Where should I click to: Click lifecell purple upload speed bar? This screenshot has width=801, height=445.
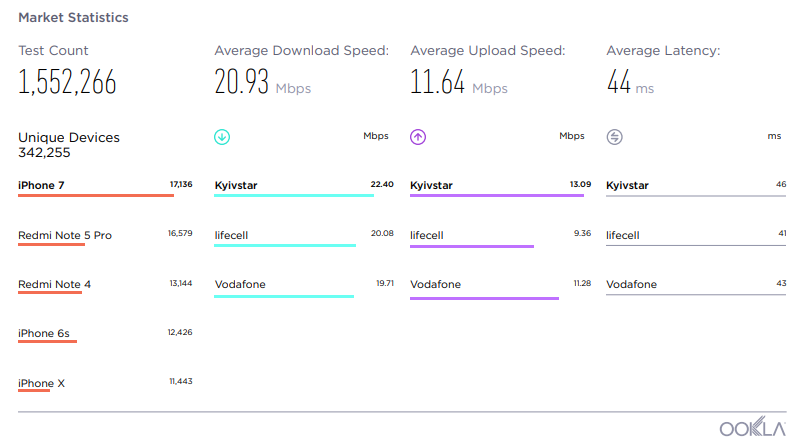pyautogui.click(x=472, y=246)
